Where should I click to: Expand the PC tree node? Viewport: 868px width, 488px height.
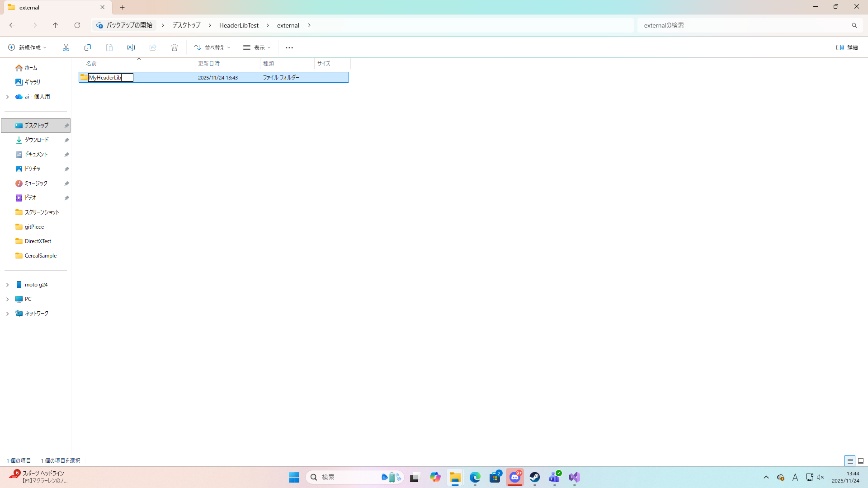(x=8, y=299)
